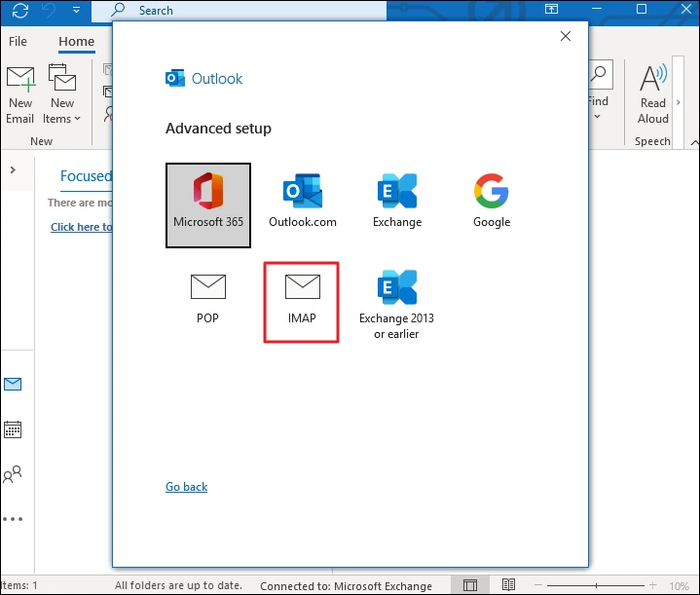
Task: Expand more ribbon commands chevron
Action: coord(679,102)
